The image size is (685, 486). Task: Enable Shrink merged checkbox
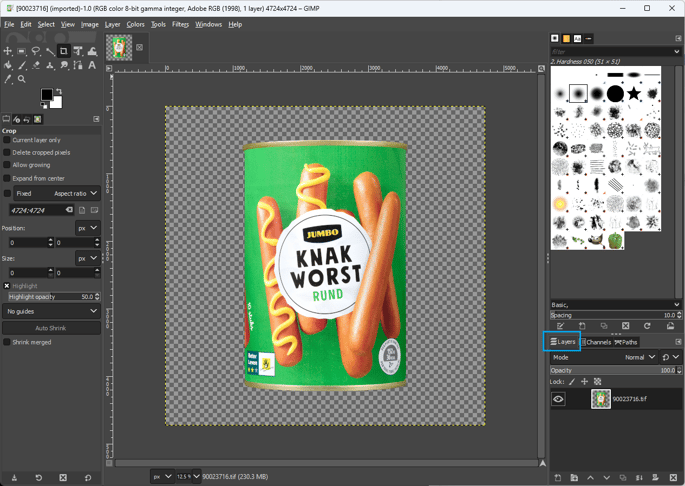7,342
